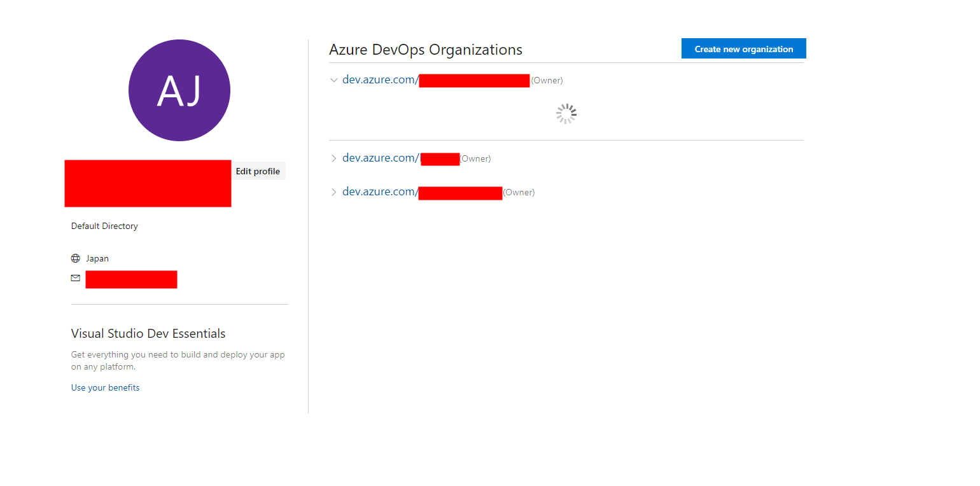This screenshot has width=980, height=486.
Task: Click the Azure DevOps Organizations heading
Action: pyautogui.click(x=426, y=50)
